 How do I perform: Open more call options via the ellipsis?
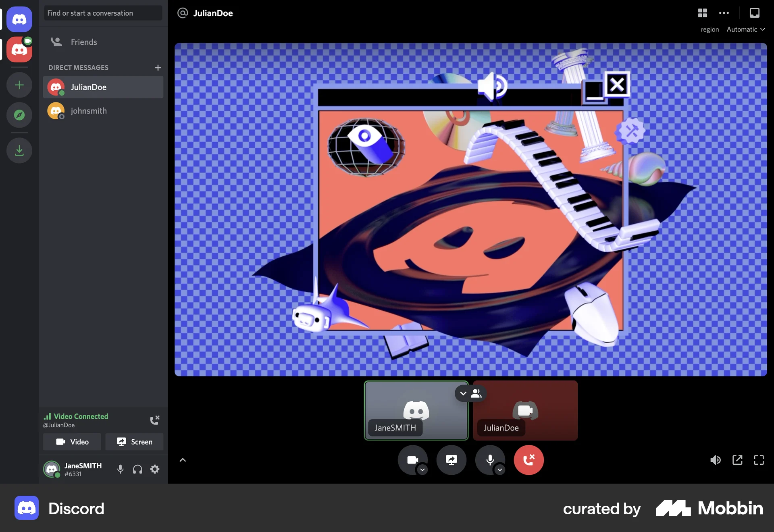click(724, 13)
